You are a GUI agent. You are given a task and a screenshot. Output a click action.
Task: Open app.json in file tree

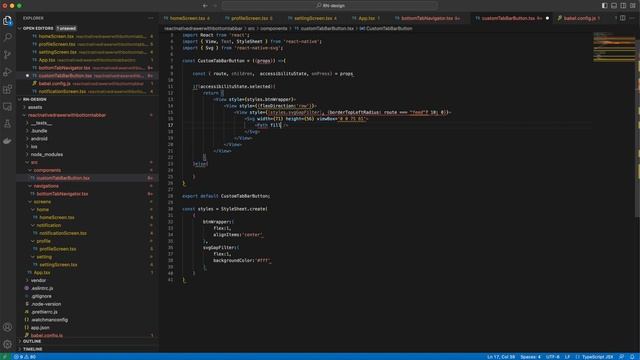tap(40, 328)
